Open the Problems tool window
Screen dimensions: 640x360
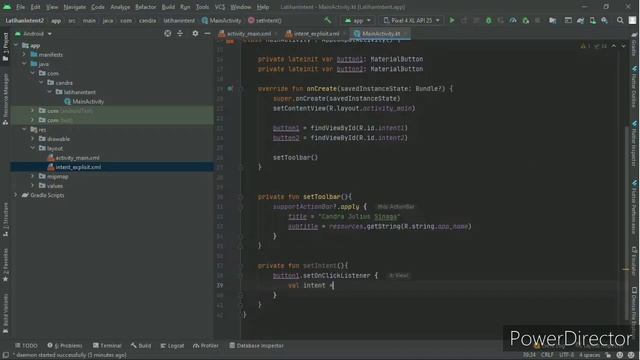(64, 346)
